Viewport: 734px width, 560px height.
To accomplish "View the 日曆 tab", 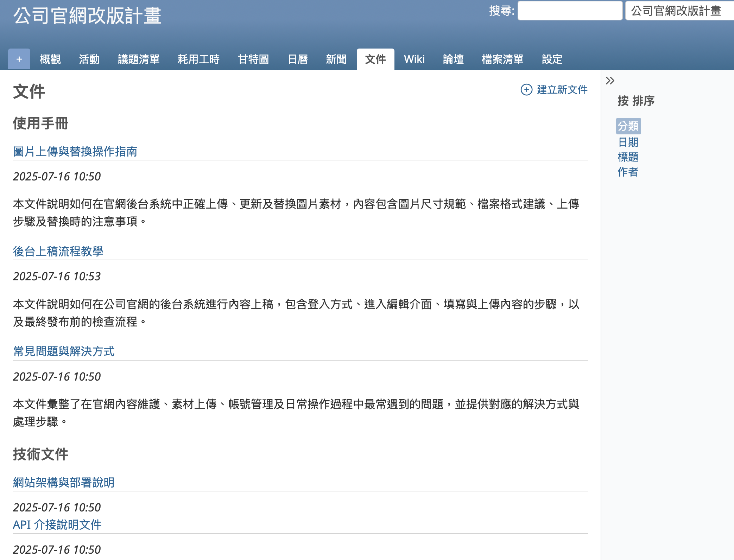I will pos(298,59).
